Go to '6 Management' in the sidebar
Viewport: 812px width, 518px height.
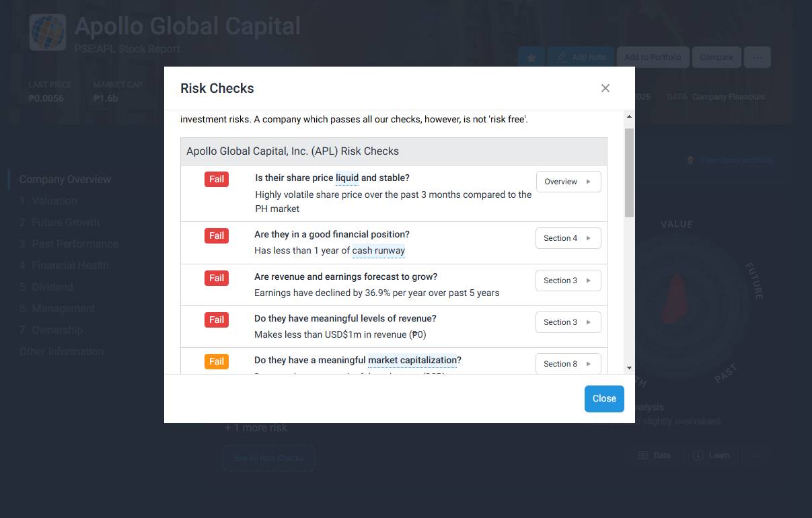click(x=57, y=309)
